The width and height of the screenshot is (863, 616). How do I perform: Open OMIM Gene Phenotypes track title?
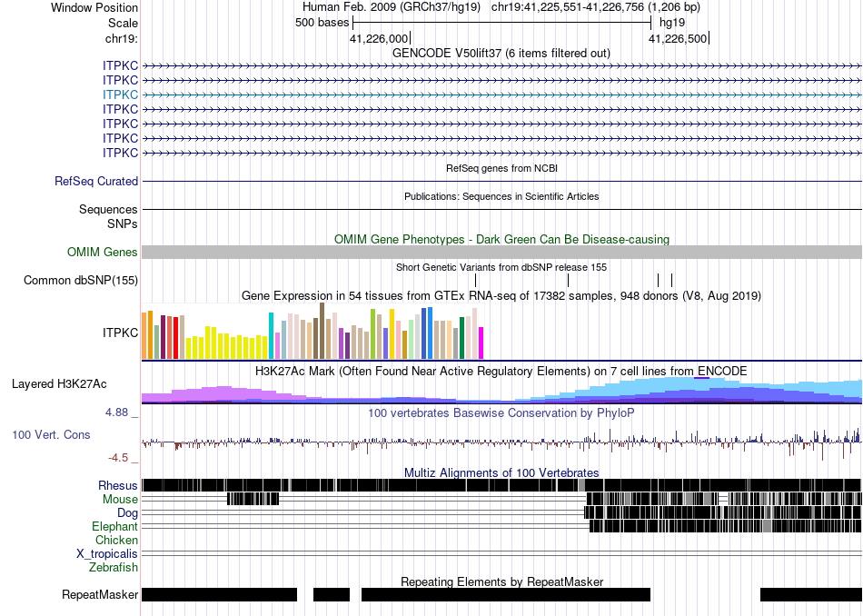(x=501, y=240)
